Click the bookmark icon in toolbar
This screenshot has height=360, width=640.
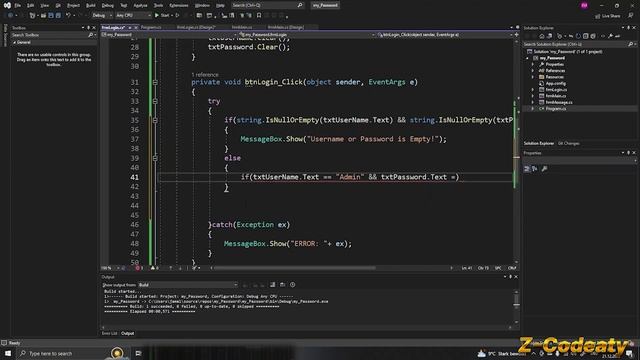tap(259, 16)
